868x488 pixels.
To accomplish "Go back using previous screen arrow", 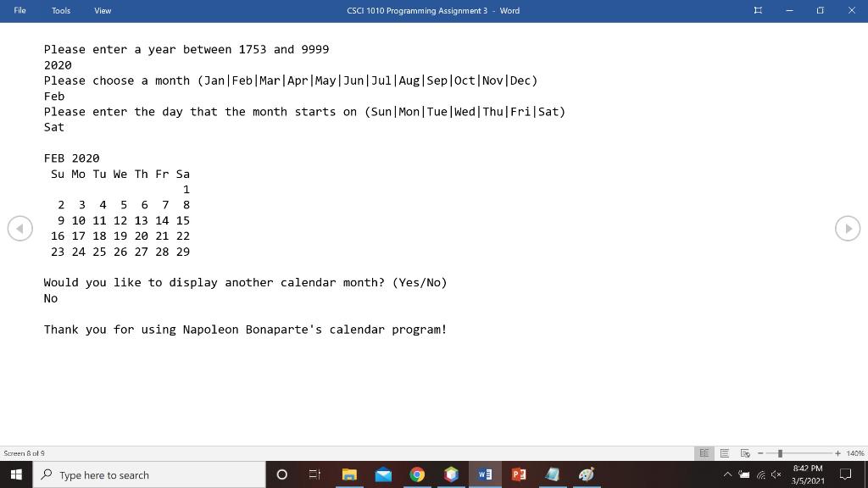I will point(20,228).
